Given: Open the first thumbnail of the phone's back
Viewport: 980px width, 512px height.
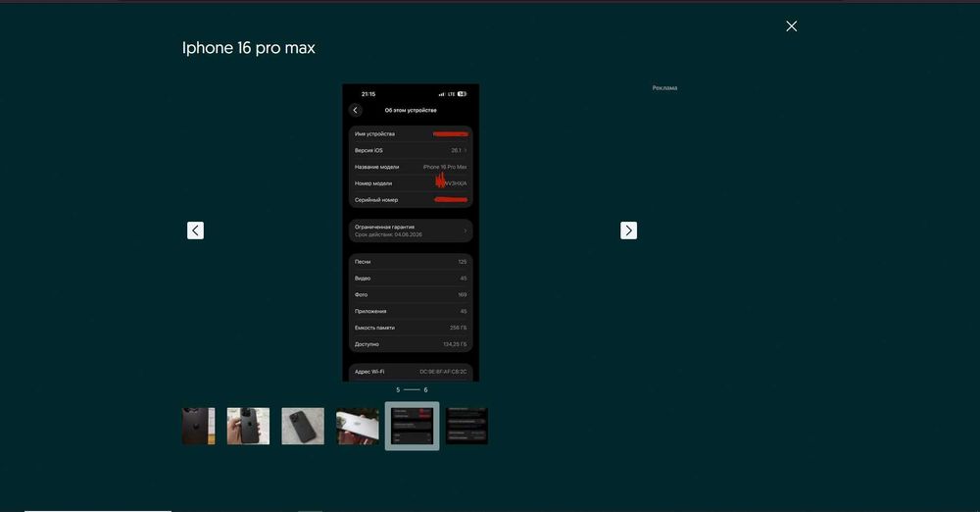Looking at the screenshot, I should [198, 427].
